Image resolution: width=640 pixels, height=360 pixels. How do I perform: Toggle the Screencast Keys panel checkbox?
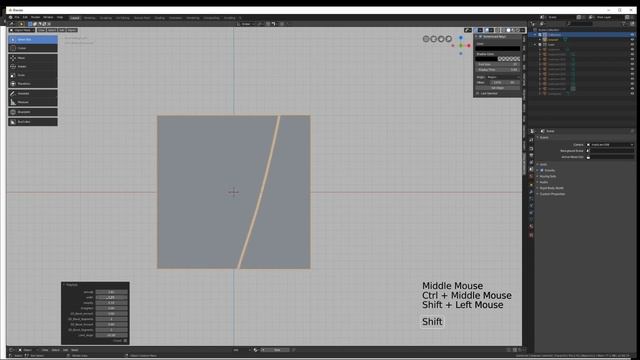tap(480, 37)
